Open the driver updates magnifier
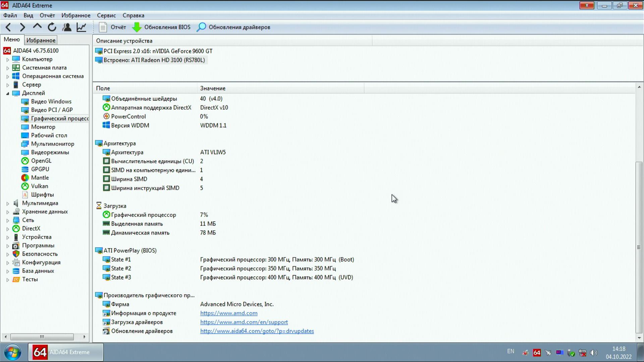This screenshot has width=644, height=362. 201,27
